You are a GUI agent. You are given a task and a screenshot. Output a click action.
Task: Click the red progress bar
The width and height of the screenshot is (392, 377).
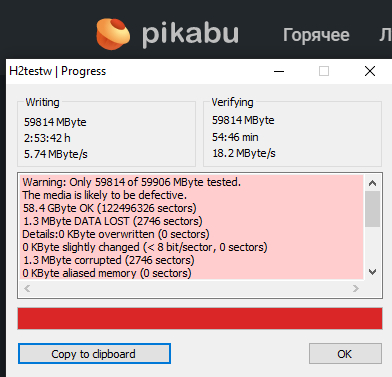click(x=200, y=319)
